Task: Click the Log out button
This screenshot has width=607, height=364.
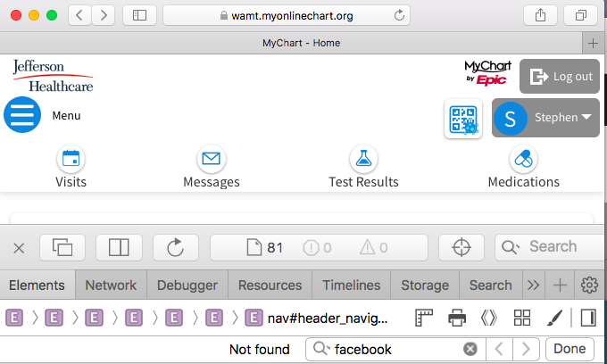Action: [560, 77]
